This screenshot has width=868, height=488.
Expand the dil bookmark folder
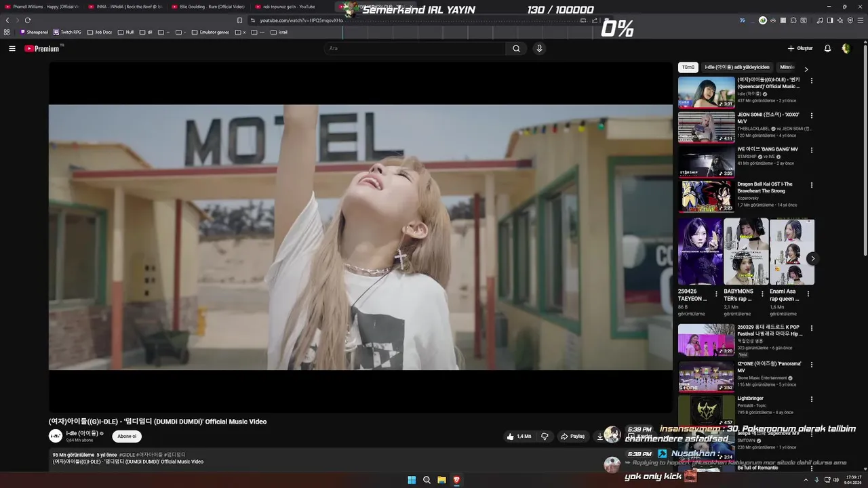click(x=146, y=32)
